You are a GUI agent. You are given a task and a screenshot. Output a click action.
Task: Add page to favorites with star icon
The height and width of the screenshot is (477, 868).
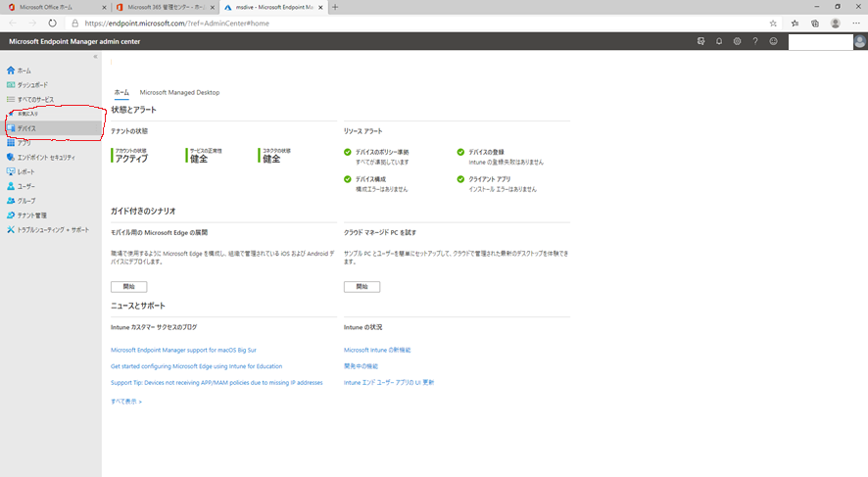tap(773, 24)
